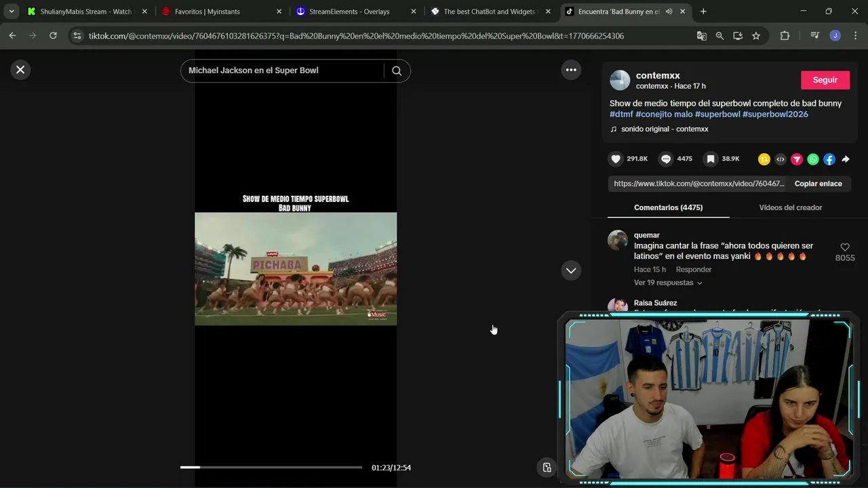The height and width of the screenshot is (488, 868).
Task: Click the Seguir follow button
Action: tap(825, 80)
